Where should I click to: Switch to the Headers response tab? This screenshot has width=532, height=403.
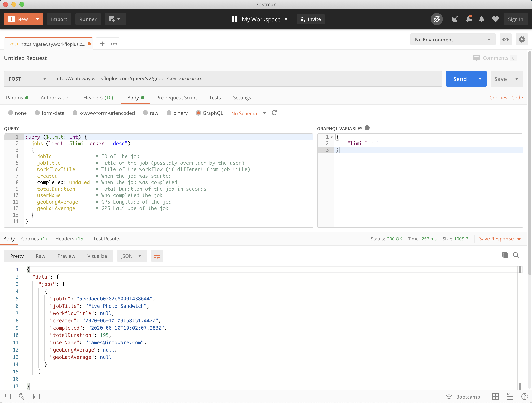(x=70, y=238)
